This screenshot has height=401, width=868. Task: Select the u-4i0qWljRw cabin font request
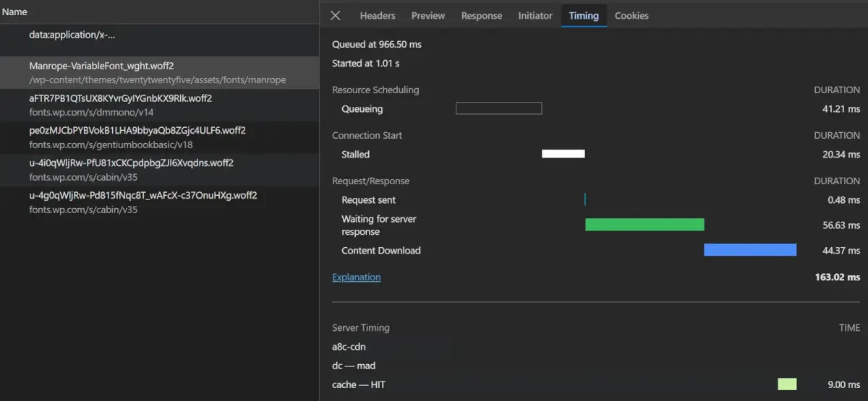pos(159,170)
